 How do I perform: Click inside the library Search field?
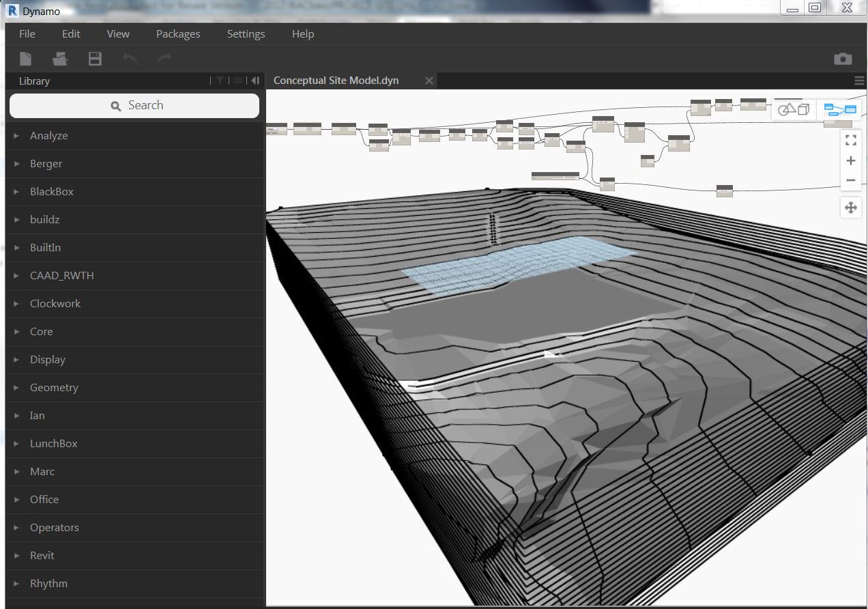click(134, 105)
